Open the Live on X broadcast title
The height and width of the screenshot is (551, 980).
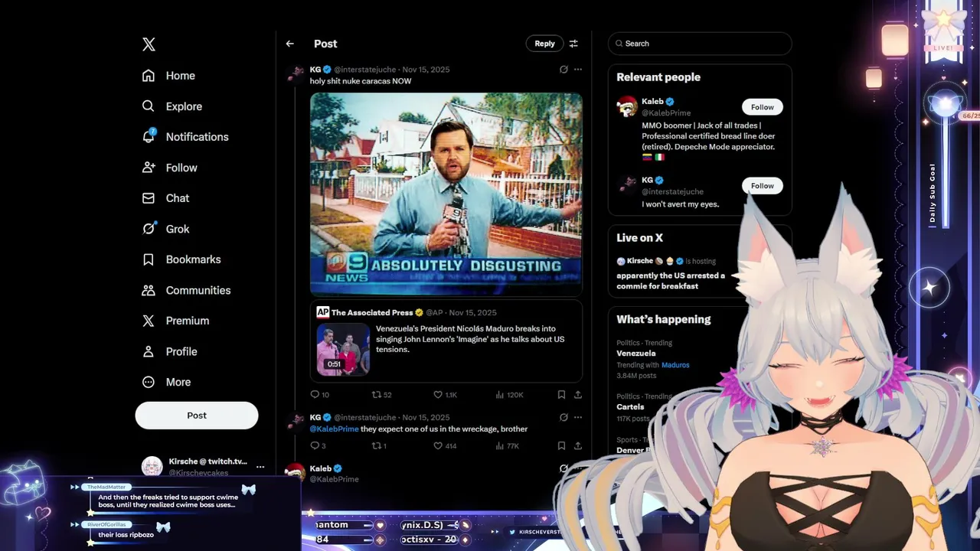click(x=671, y=281)
